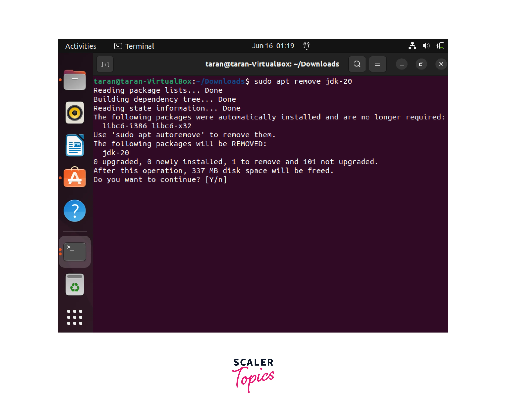Click the notification bell icon
Image resolution: width=506 pixels, height=420 pixels.
(306, 46)
